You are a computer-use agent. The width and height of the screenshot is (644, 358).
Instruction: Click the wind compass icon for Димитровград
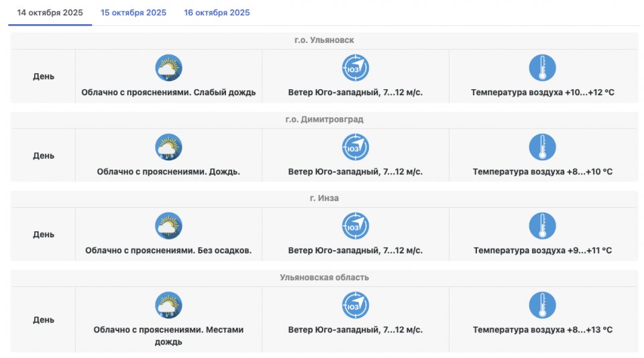click(356, 147)
